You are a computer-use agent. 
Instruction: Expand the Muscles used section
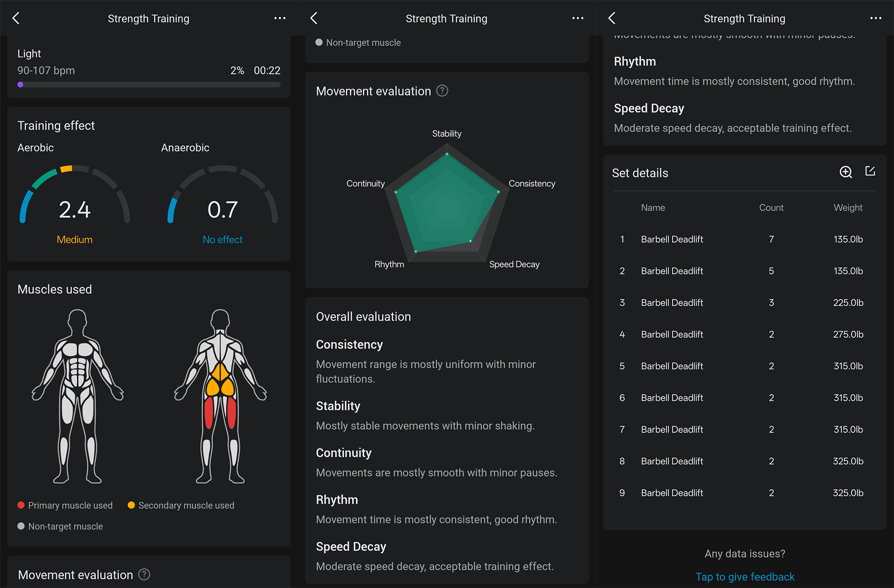(55, 289)
